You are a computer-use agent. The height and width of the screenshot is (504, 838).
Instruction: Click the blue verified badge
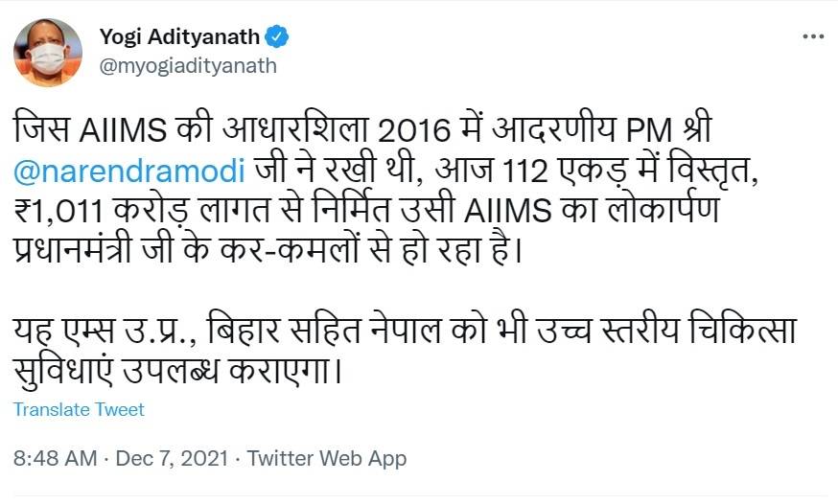click(x=277, y=37)
